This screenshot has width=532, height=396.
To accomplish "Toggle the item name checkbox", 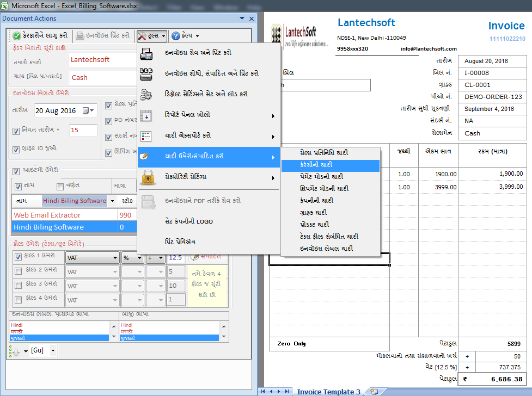I will [19, 187].
